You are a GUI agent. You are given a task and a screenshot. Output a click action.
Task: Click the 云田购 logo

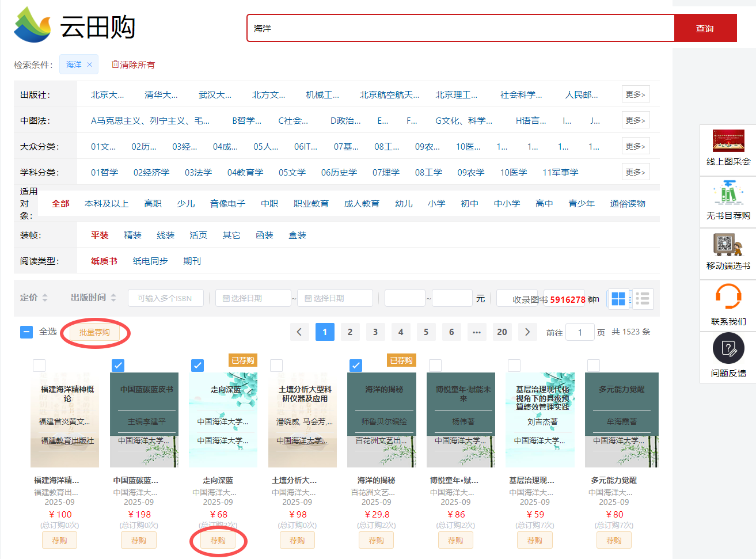coord(75,26)
